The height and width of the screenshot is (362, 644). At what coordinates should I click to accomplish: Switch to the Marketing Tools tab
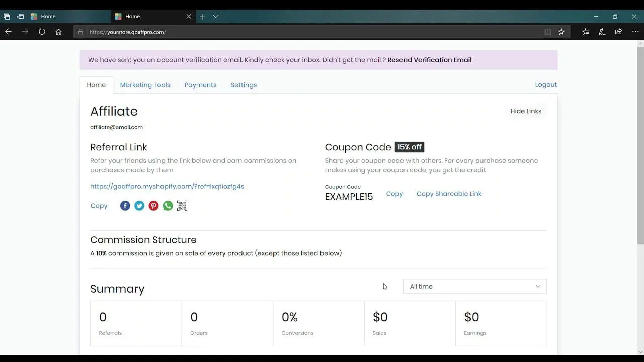(145, 85)
